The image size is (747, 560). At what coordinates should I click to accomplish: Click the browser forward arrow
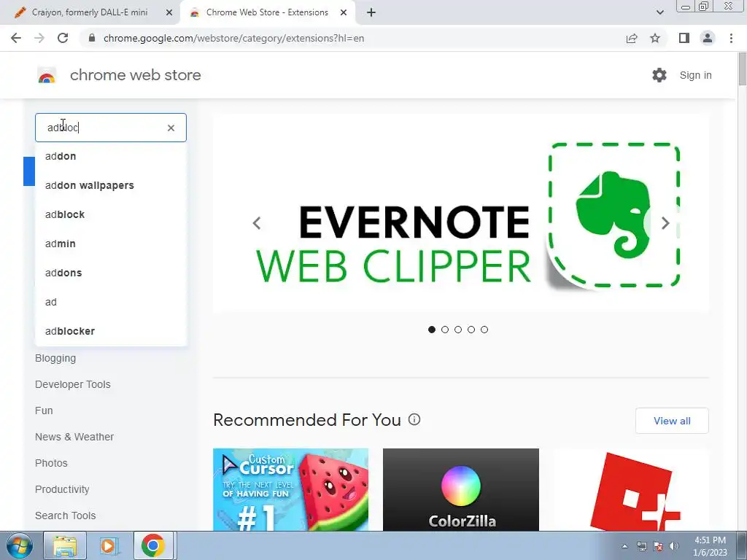pyautogui.click(x=39, y=38)
